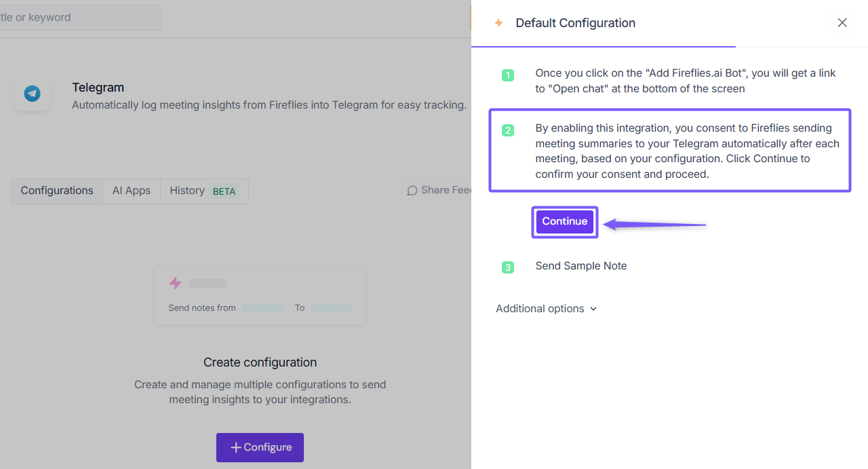Click the pink lightning icon in placeholder card
868x469 pixels.
pos(175,283)
